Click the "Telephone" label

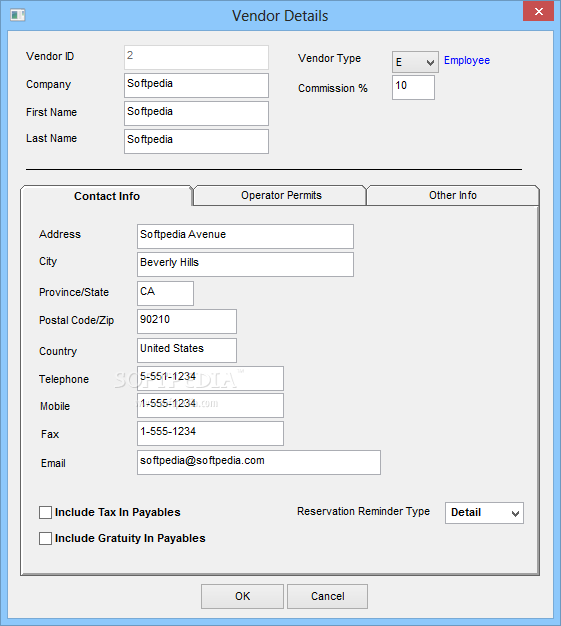click(64, 379)
